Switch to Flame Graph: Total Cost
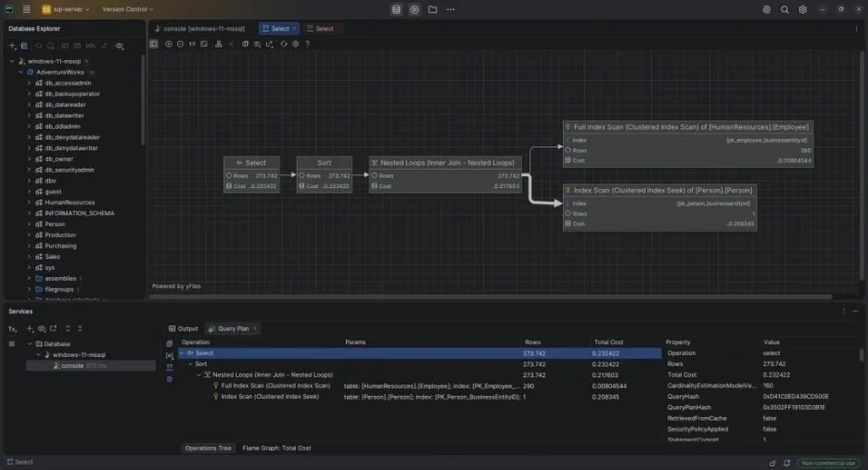The image size is (868, 470). point(276,449)
